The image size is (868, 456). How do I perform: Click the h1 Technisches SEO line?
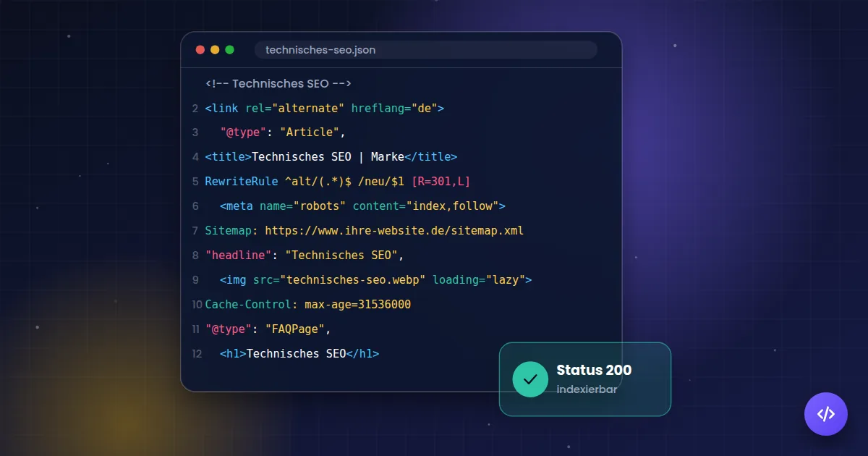coord(300,354)
